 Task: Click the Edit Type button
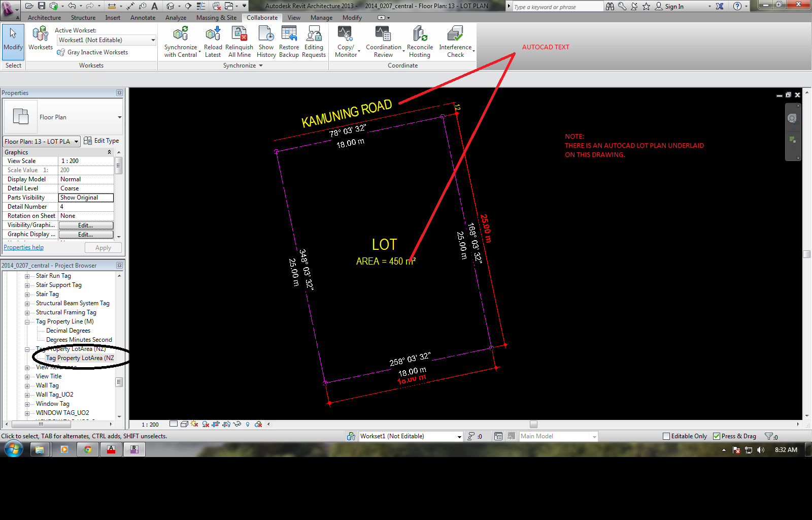[101, 141]
